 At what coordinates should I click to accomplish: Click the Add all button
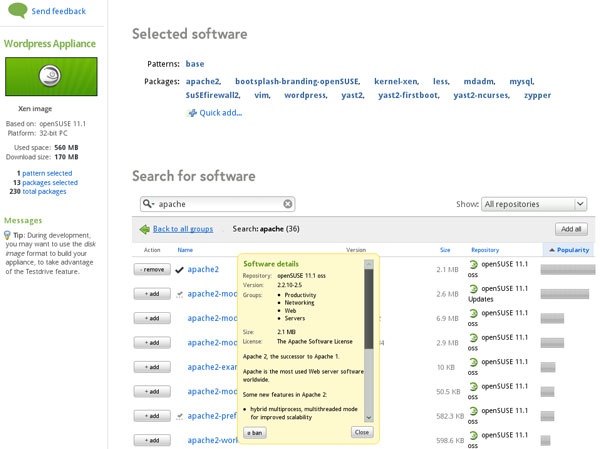click(571, 229)
